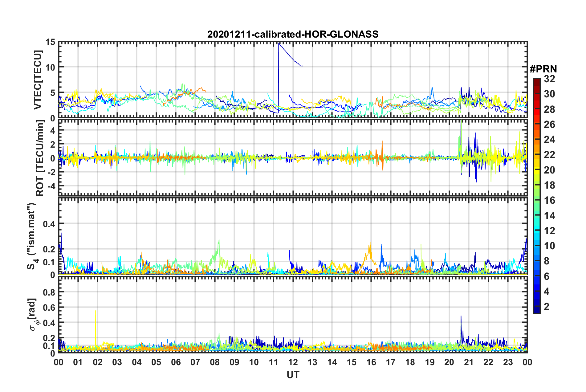Click the 6 tick label on the PRN colorbar
This screenshot has height=392, width=586.
[x=547, y=276]
